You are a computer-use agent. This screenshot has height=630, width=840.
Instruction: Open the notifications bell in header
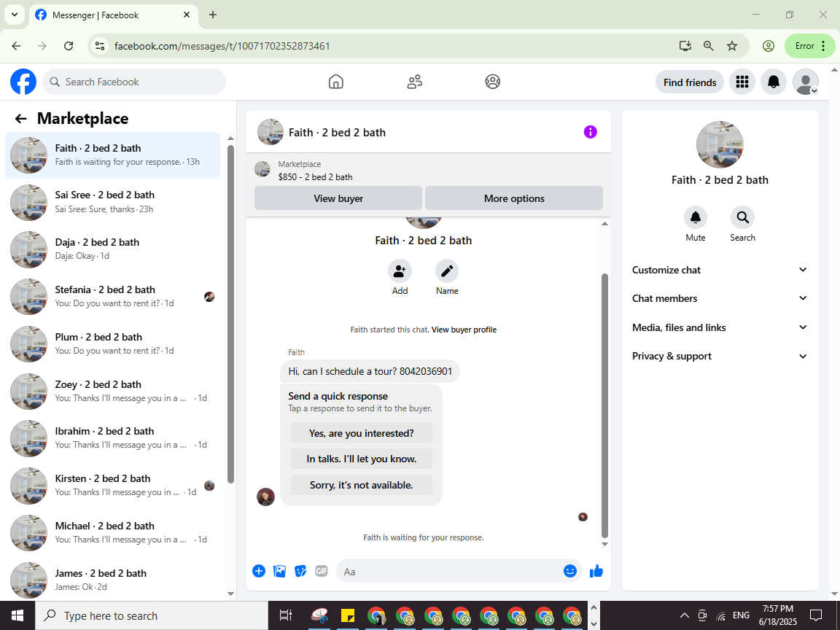point(774,82)
